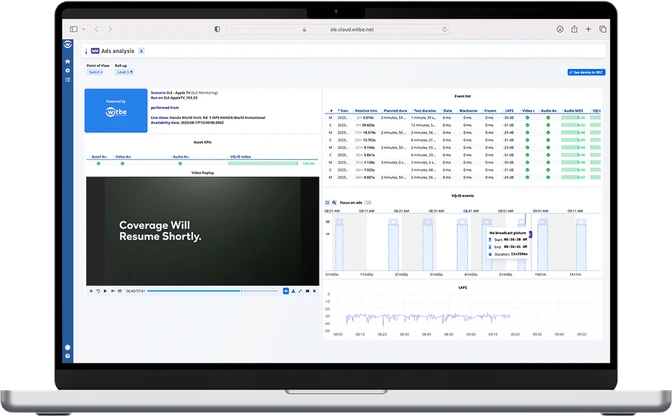Click the download icon in video player
The image size is (672, 416).
tap(293, 291)
